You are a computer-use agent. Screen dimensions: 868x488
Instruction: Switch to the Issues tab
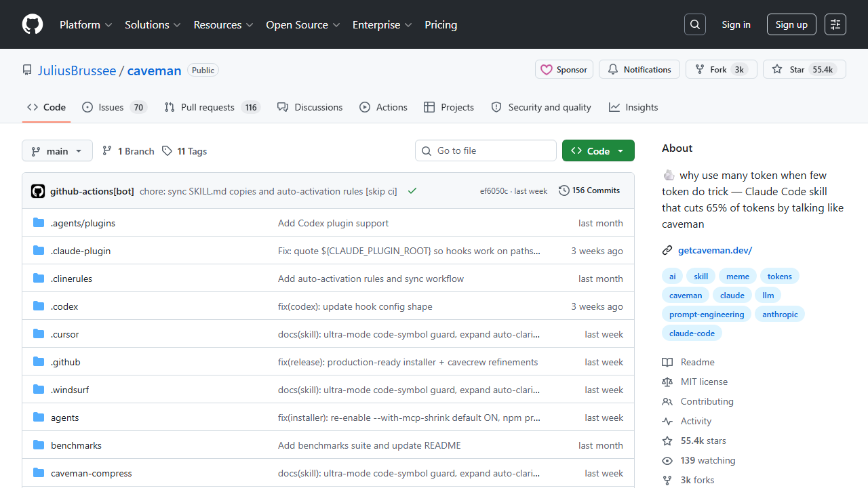115,107
